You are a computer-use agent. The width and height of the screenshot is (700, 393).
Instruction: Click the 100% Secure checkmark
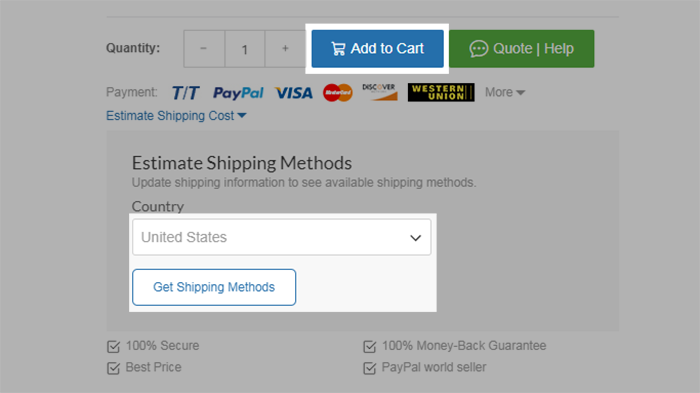pos(113,347)
